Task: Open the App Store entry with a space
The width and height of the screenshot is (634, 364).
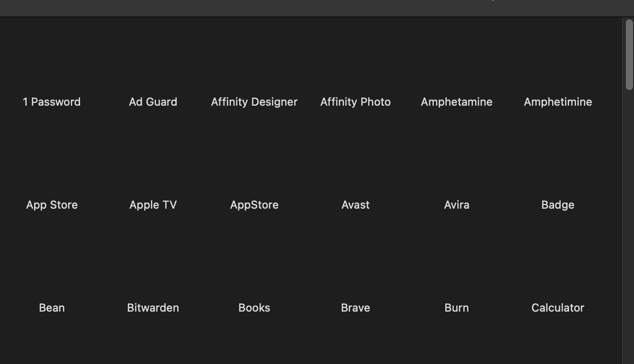Action: (52, 205)
